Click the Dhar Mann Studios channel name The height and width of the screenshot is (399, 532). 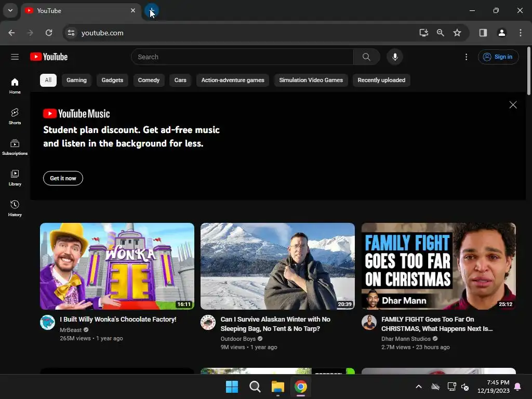coord(406,339)
